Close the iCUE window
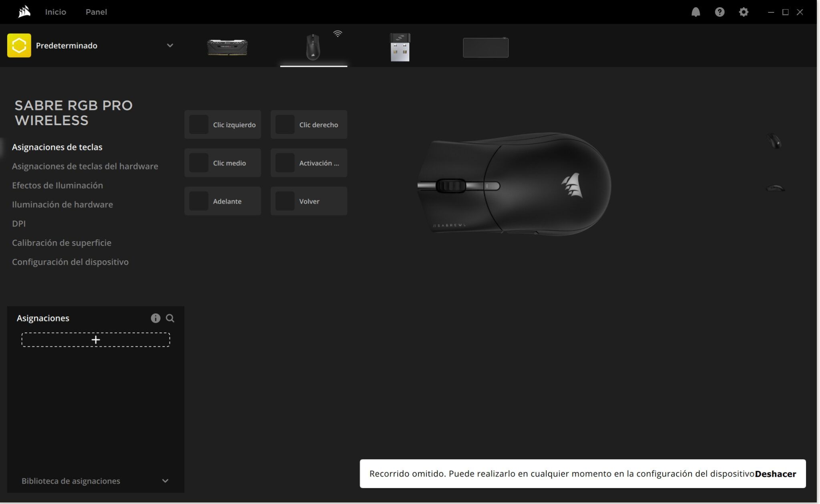 point(800,12)
